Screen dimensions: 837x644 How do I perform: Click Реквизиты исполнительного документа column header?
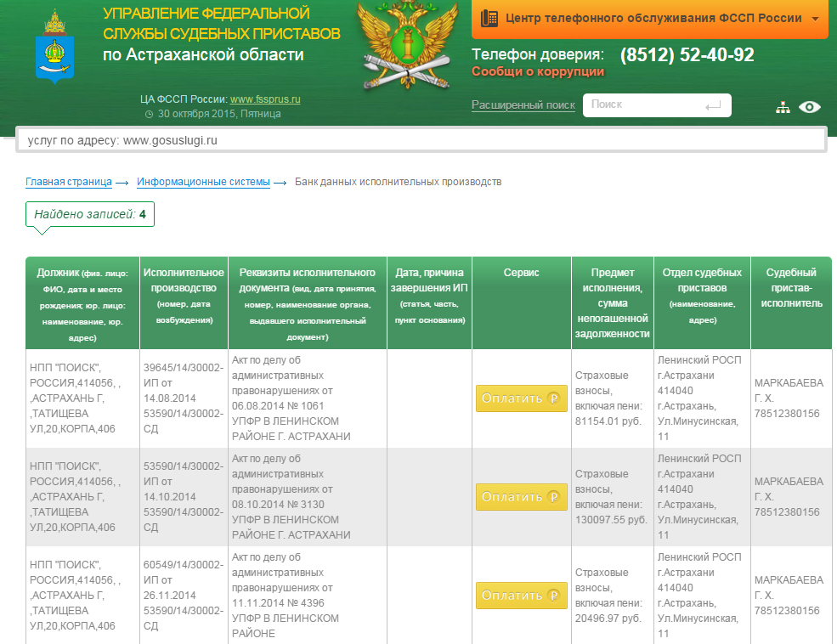(x=308, y=303)
